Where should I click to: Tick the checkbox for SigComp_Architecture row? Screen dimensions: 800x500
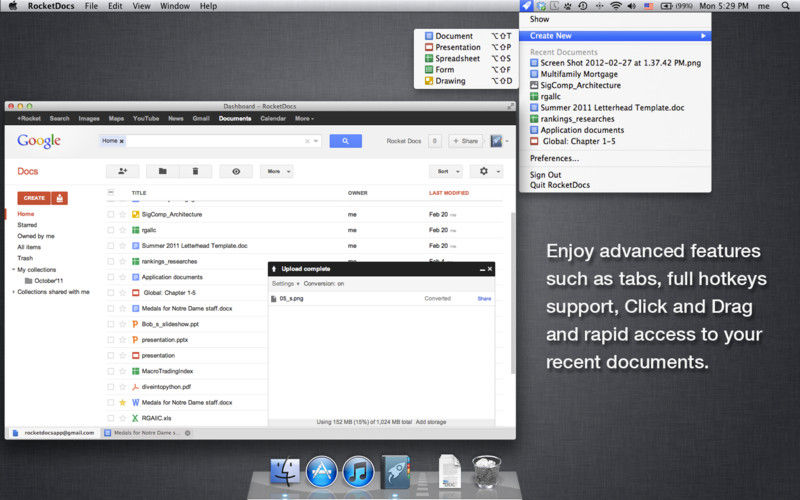click(111, 215)
